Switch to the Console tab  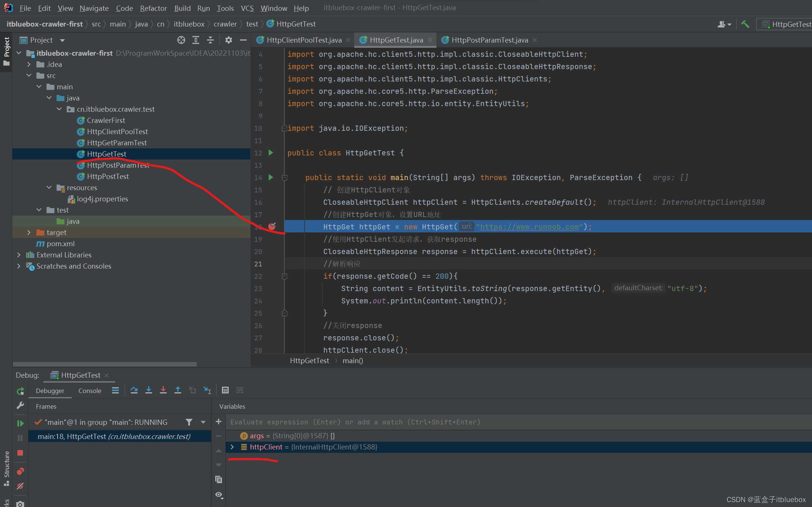[x=90, y=390]
